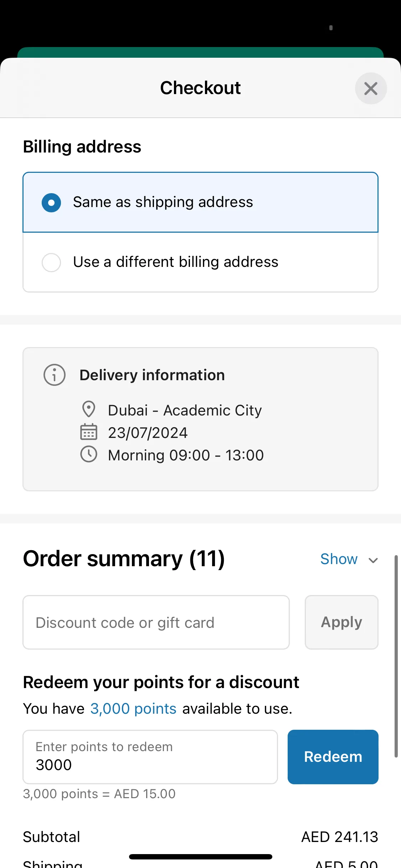
Task: Apply the discount code
Action: (341, 622)
